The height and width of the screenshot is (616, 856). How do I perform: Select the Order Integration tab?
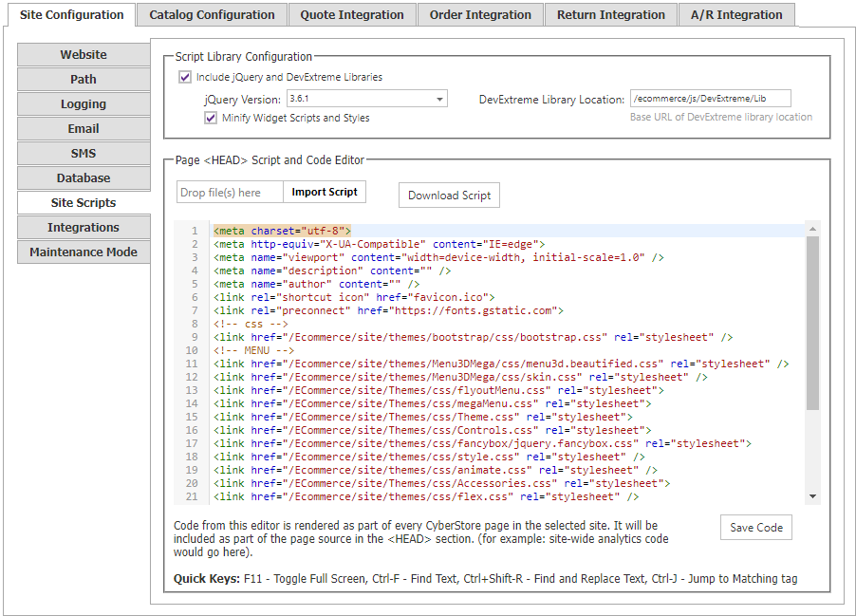click(480, 15)
